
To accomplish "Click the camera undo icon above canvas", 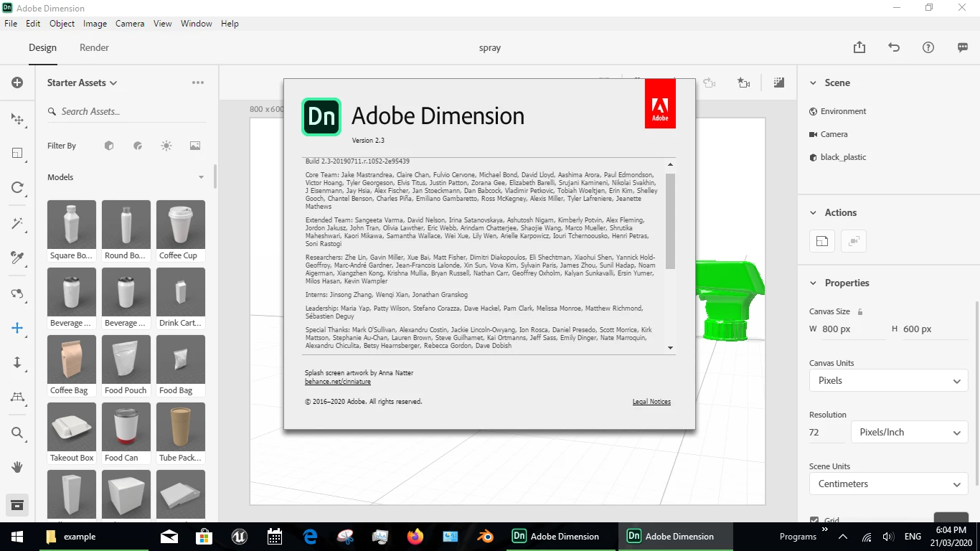I will coord(710,83).
